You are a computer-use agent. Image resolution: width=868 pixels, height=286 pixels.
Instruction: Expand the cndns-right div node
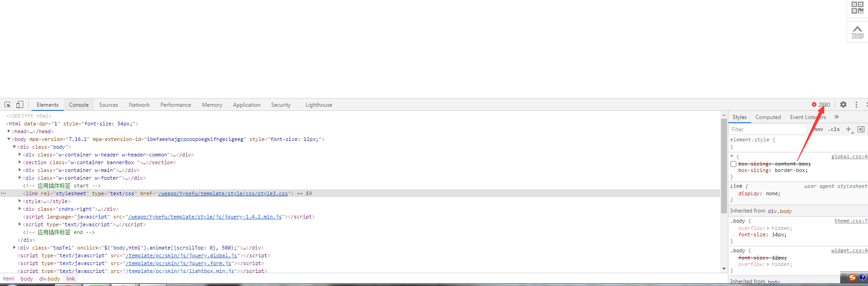pos(20,209)
